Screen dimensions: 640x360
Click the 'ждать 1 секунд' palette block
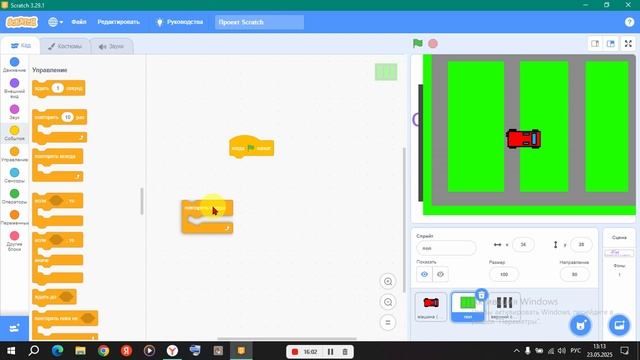[x=58, y=89]
